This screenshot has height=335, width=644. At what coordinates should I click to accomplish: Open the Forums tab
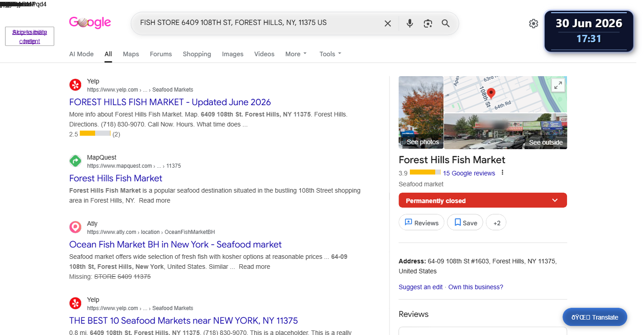pos(161,54)
